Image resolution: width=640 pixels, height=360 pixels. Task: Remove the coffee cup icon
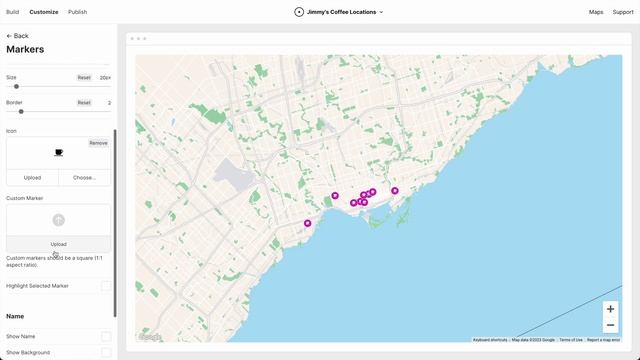tap(98, 143)
